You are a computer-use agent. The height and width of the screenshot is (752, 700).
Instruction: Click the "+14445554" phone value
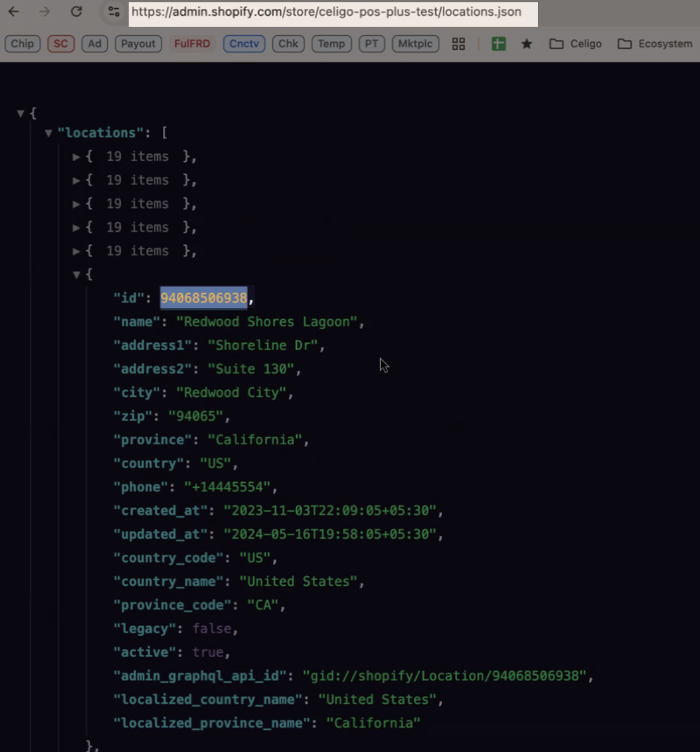[x=228, y=487]
